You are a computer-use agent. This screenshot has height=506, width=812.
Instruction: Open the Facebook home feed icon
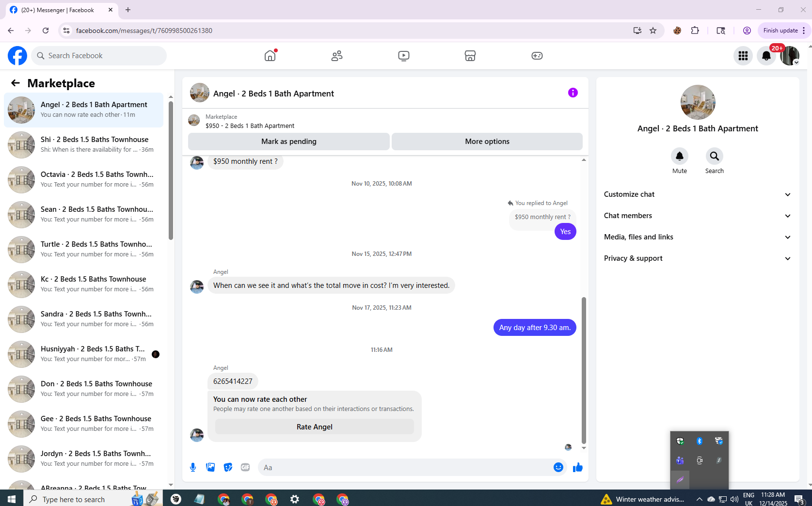pos(270,56)
